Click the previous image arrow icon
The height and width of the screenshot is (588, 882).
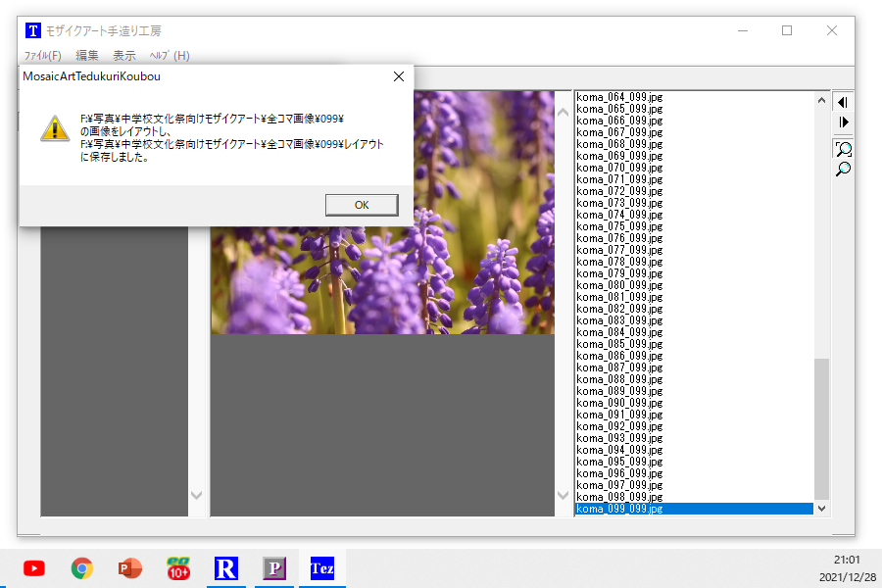pyautogui.click(x=843, y=102)
